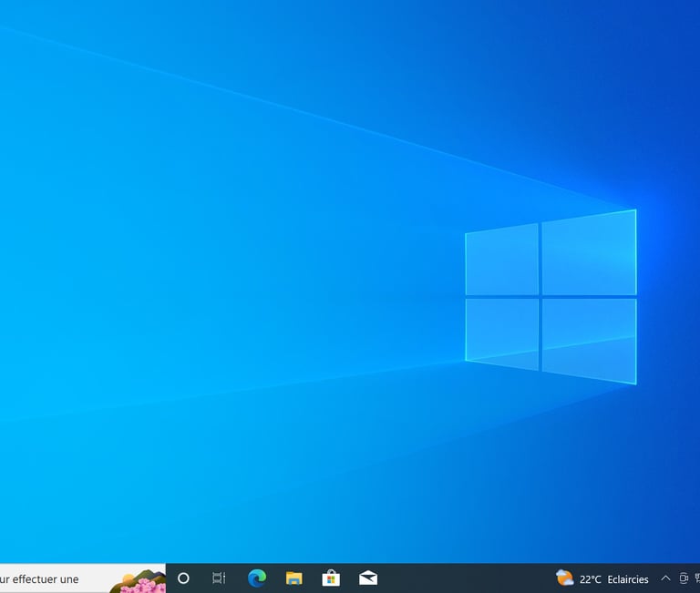The image size is (700, 593).
Task: Open Task View from the taskbar
Action: [219, 578]
